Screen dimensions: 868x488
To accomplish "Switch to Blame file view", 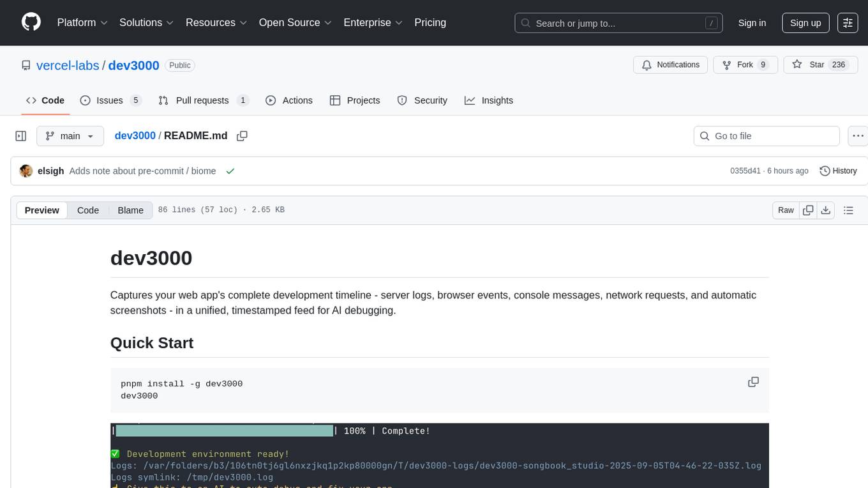I will 130,210.
